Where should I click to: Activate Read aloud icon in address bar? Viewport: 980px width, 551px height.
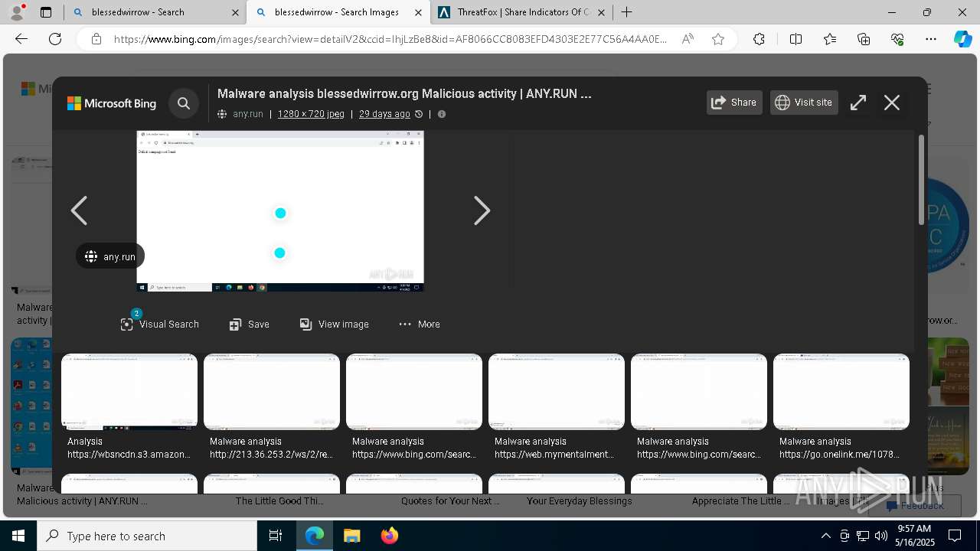pyautogui.click(x=688, y=39)
